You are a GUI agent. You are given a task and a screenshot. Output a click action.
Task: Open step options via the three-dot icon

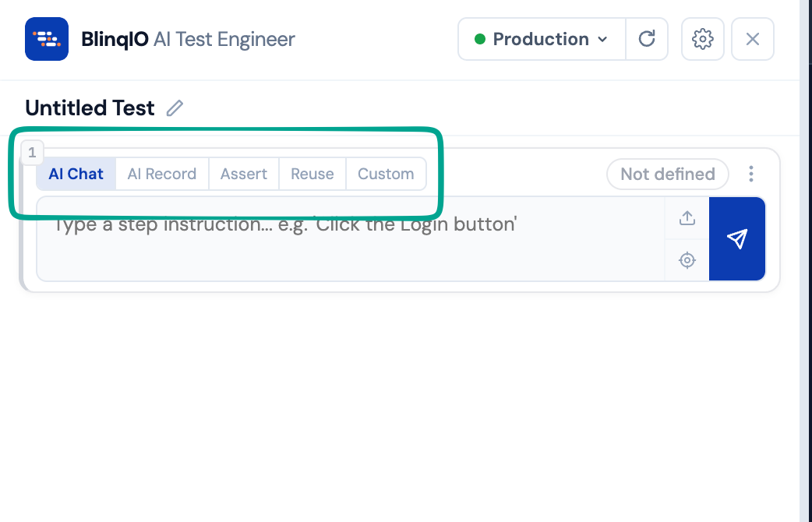pyautogui.click(x=750, y=174)
